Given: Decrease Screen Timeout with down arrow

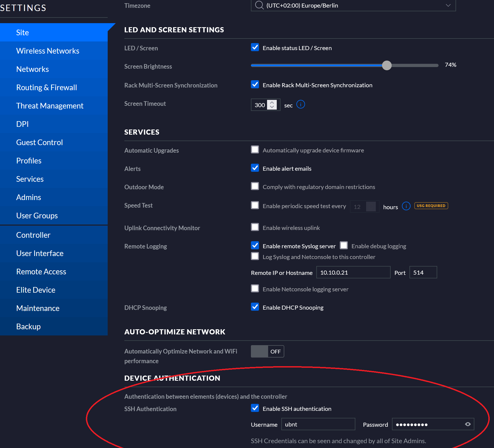Looking at the screenshot, I should [272, 107].
